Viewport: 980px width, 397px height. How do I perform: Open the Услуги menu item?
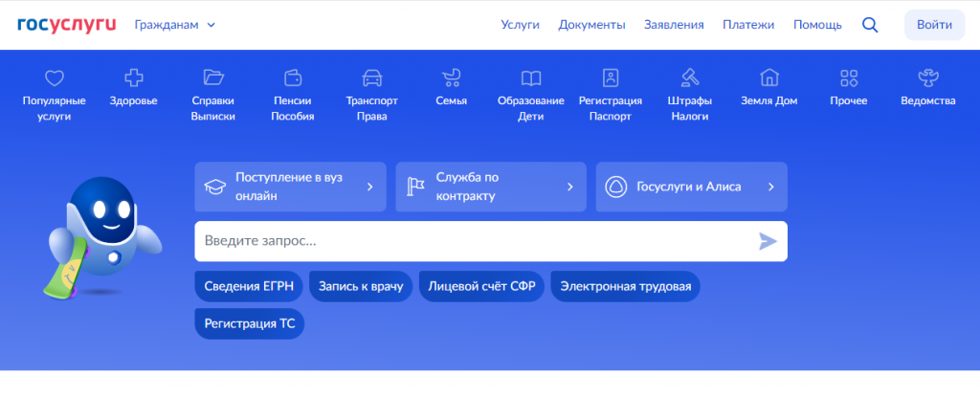point(520,25)
